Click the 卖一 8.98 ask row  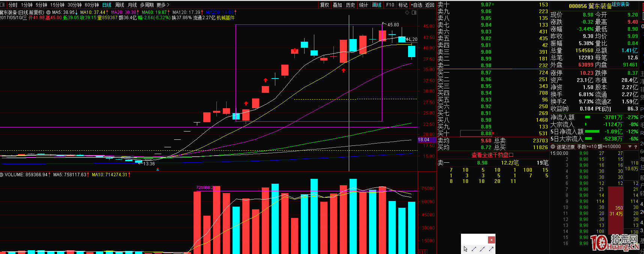coord(493,65)
